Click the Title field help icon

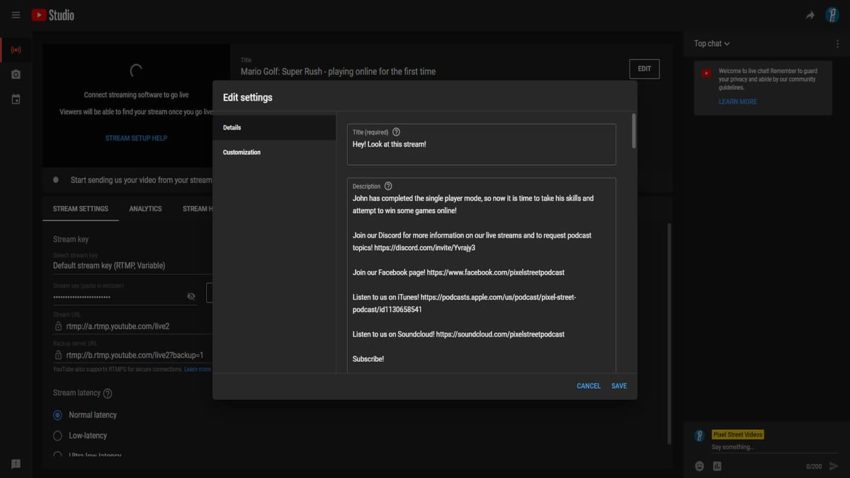[x=396, y=132]
